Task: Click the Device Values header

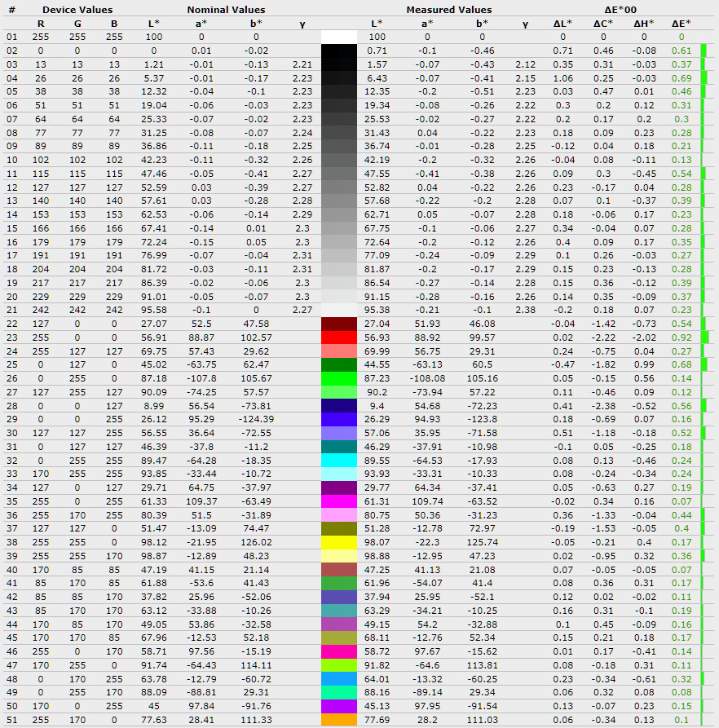Action: pos(77,10)
